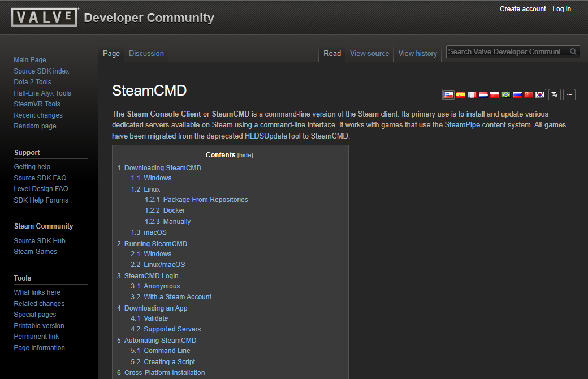
Task: Click the search magnifier icon
Action: tap(573, 52)
